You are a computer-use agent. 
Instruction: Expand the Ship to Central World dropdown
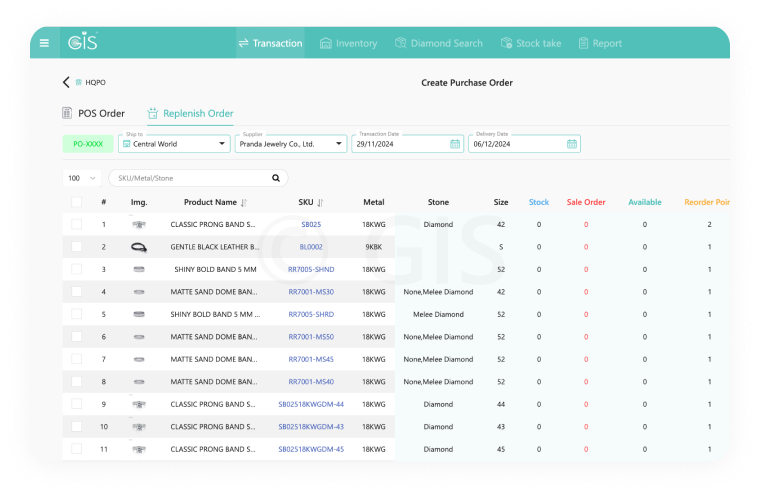(x=222, y=144)
